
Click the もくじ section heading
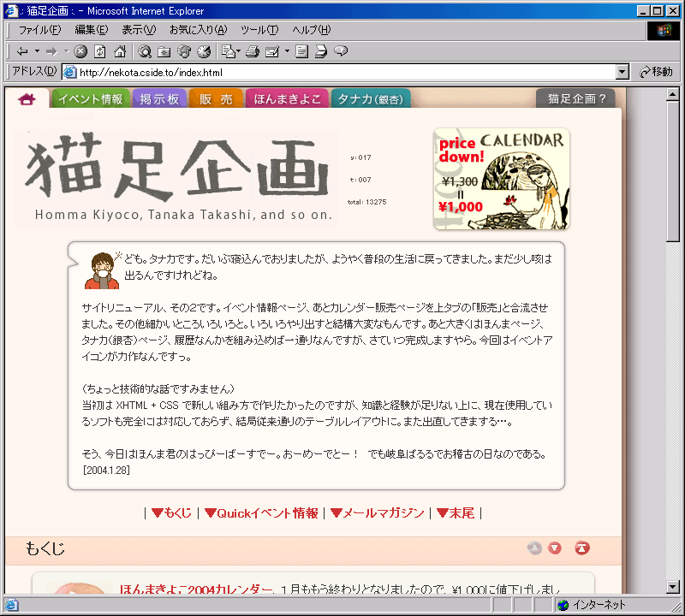(x=45, y=548)
